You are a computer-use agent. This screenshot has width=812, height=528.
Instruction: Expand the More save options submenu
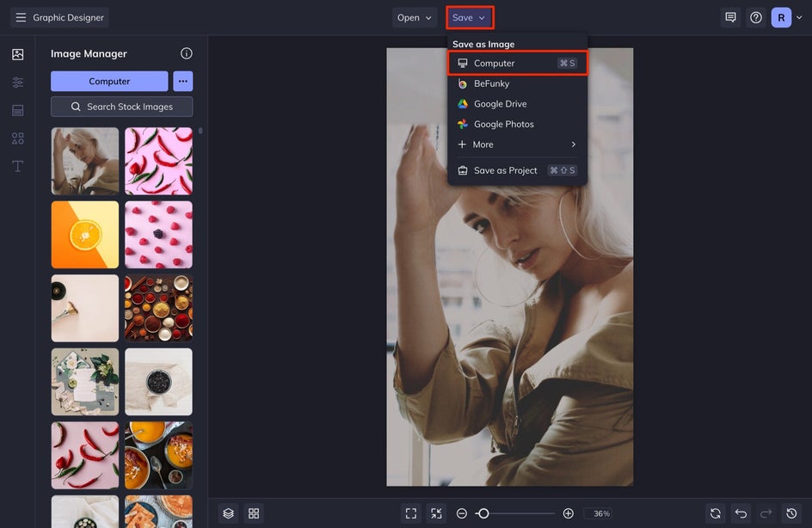pyautogui.click(x=517, y=144)
